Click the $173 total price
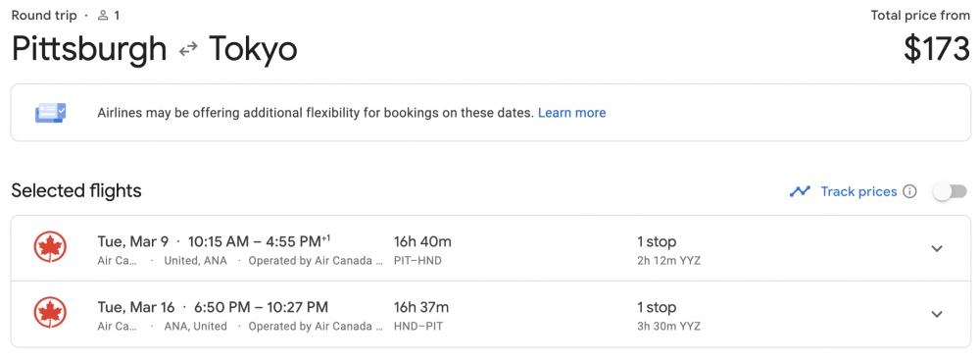This screenshot has width=980, height=361. 937,49
